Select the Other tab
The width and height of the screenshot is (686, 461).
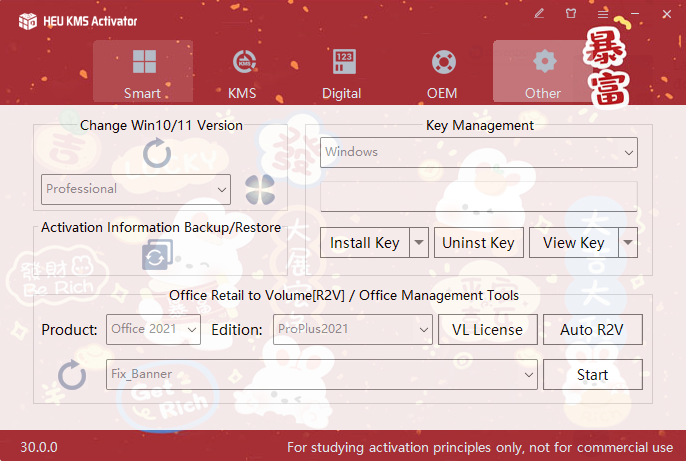542,71
